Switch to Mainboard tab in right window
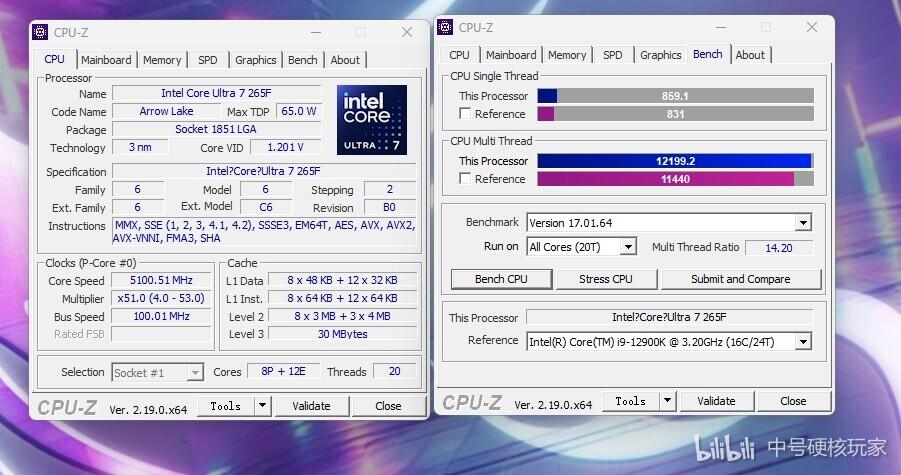 (x=511, y=55)
